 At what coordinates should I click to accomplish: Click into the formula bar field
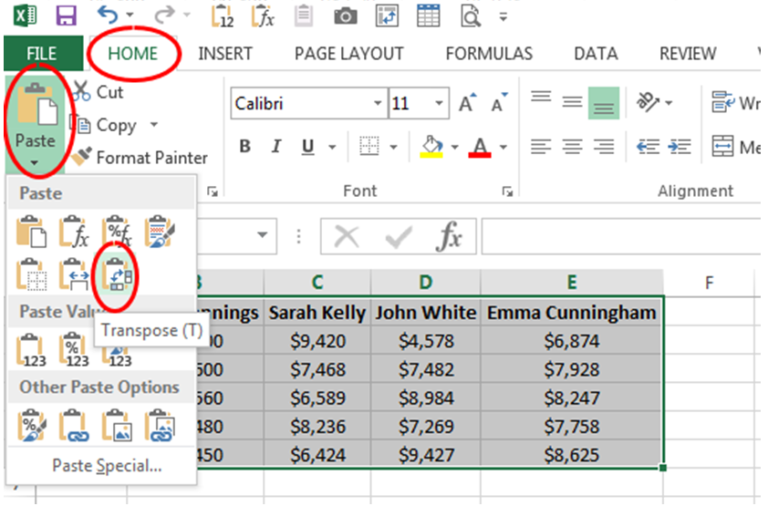coord(620,237)
